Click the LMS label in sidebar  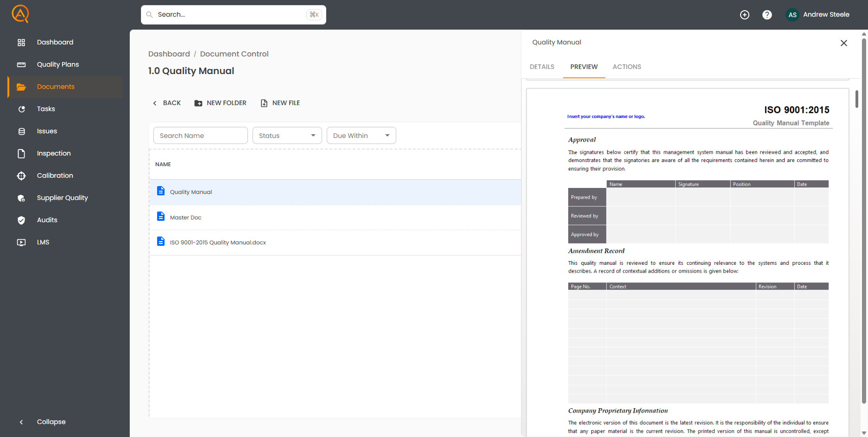click(43, 243)
